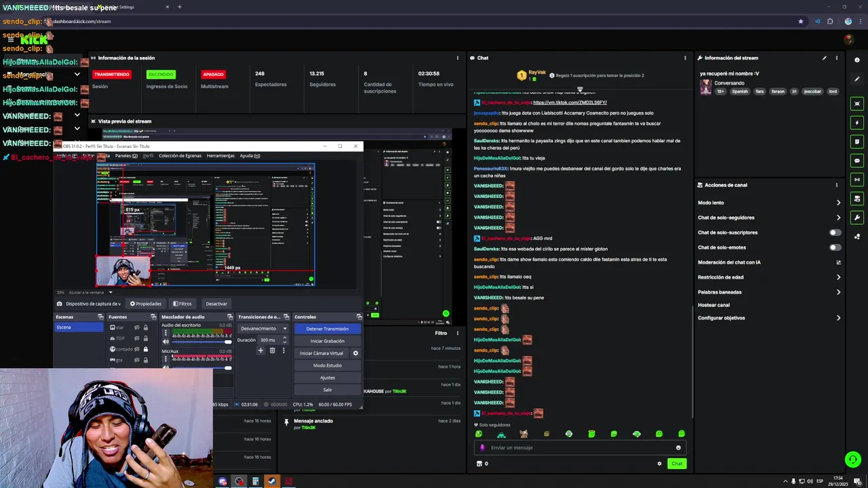Edit stream info with header pencil icon

pyautogui.click(x=825, y=58)
